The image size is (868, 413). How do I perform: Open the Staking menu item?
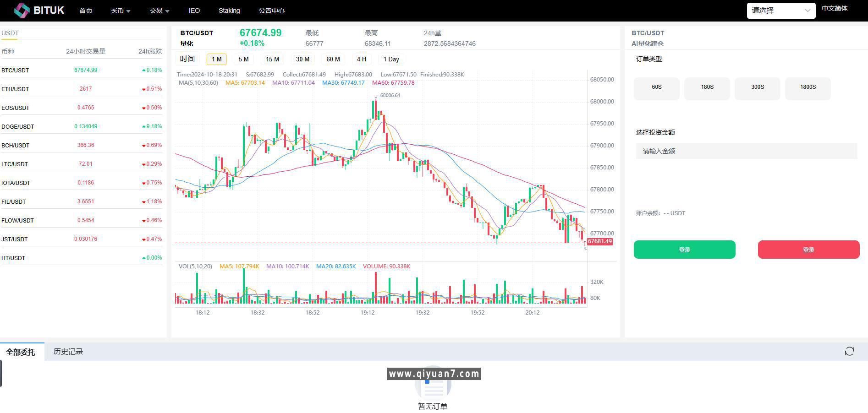pyautogui.click(x=229, y=11)
